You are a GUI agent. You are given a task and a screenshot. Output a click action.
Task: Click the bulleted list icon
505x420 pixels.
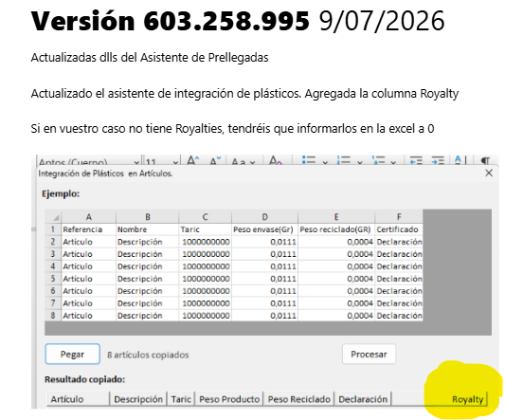(309, 160)
